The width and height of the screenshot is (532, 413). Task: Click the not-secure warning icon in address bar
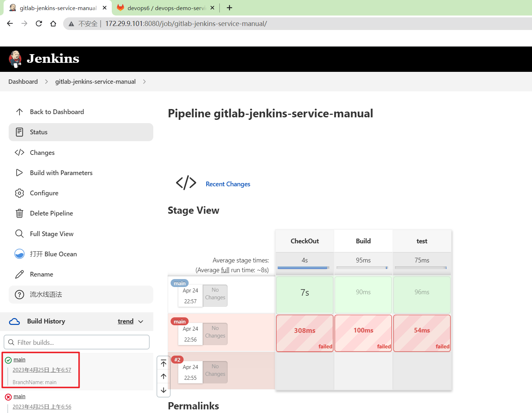[71, 24]
